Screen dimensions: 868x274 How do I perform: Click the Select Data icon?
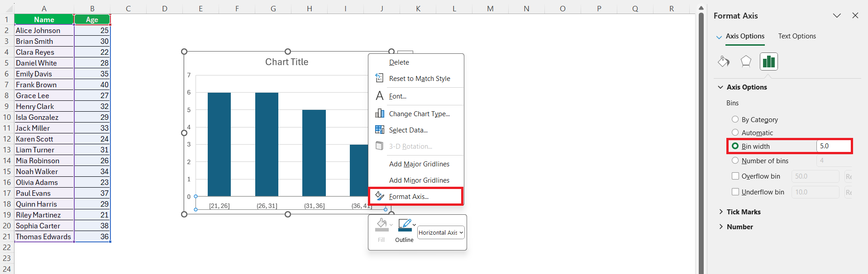point(379,130)
